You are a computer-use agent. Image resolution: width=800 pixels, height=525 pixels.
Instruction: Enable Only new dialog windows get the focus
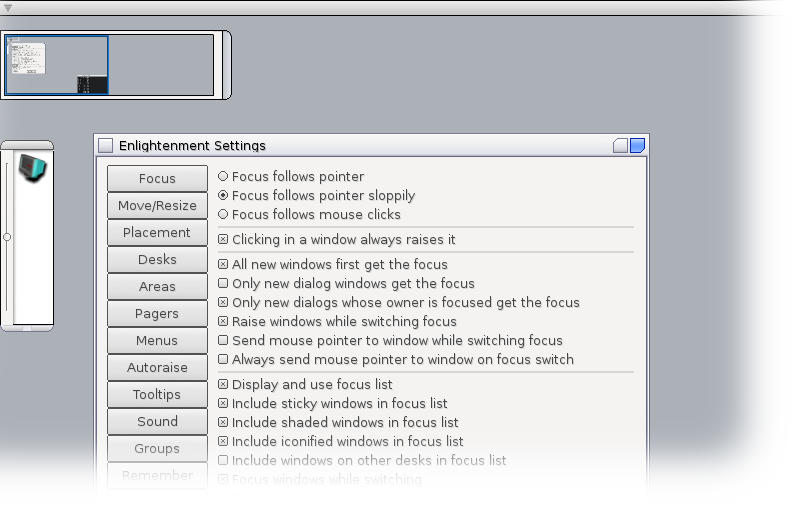(x=346, y=283)
